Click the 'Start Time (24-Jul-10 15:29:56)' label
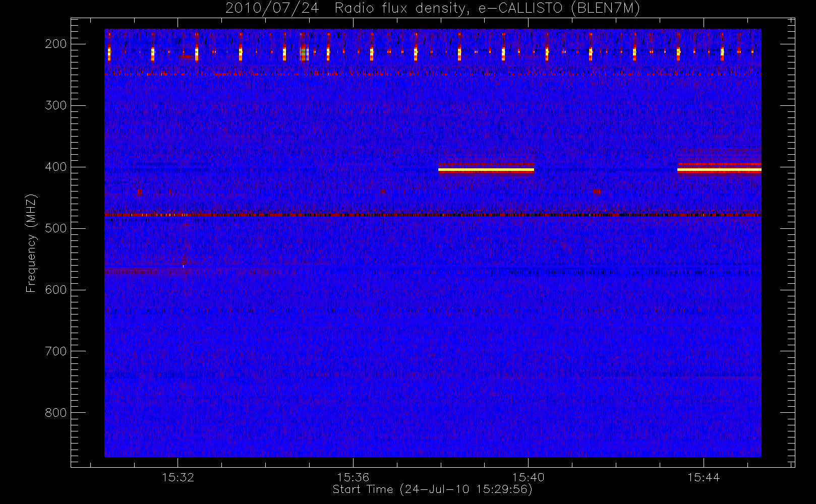Image resolution: width=816 pixels, height=504 pixels. [x=432, y=489]
